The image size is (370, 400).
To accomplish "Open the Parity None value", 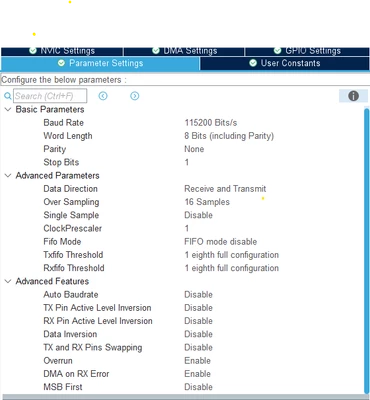I will (194, 149).
